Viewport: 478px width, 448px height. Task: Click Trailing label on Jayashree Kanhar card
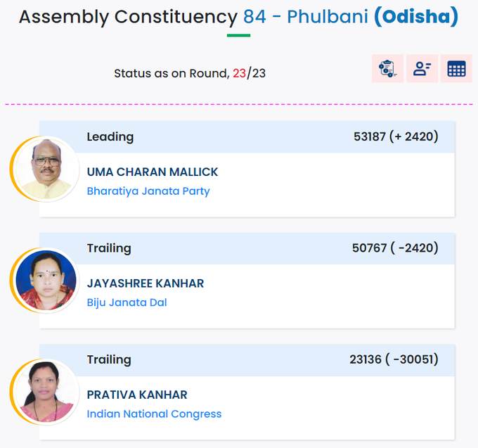pyautogui.click(x=109, y=248)
